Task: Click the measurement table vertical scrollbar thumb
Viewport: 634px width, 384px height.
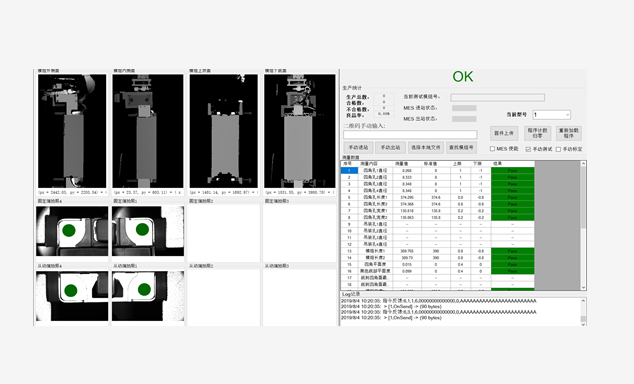Action: point(583,197)
